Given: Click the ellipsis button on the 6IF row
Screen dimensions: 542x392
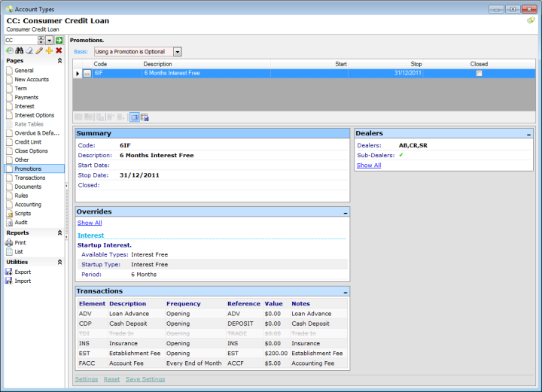Looking at the screenshot, I should coord(87,74).
